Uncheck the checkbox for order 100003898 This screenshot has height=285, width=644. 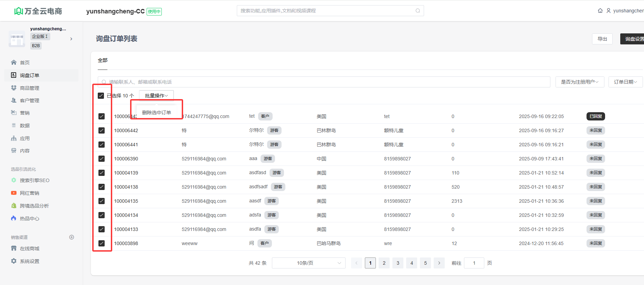pos(102,243)
